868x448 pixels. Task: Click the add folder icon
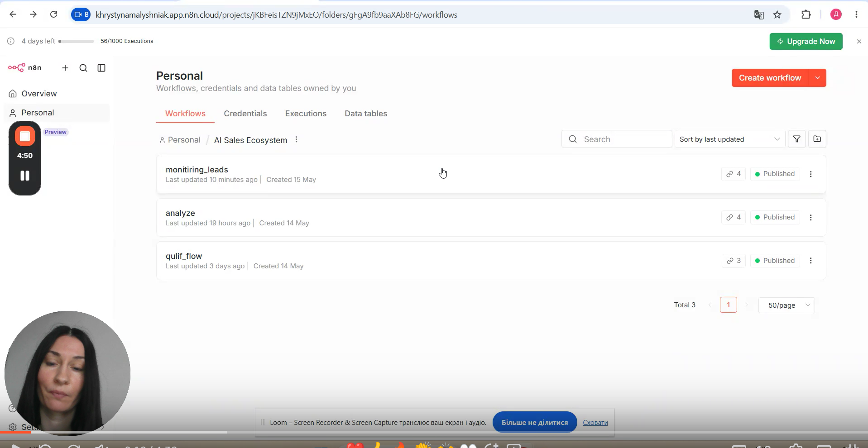click(x=817, y=139)
